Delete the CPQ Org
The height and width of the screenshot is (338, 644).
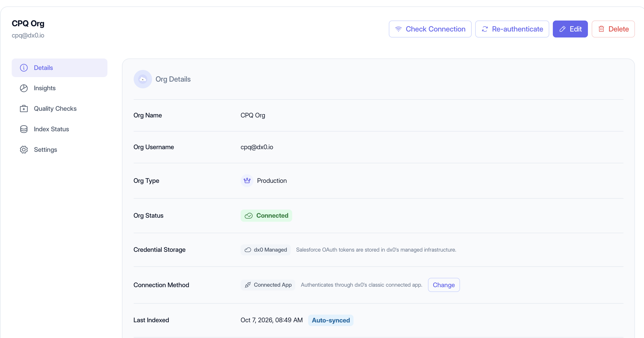pos(613,29)
